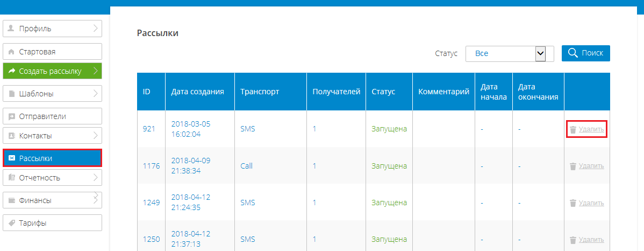Click the trash icon for mailing 1249
This screenshot has height=251, width=644.
(573, 203)
